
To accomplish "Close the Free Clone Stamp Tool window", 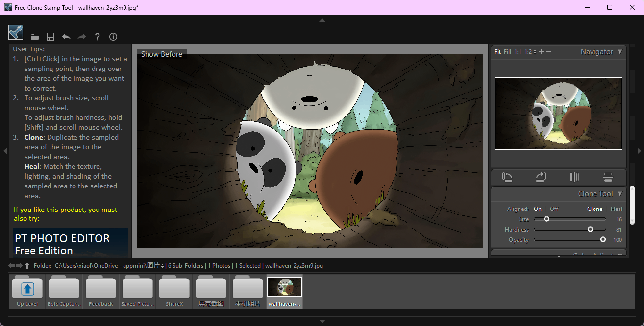I will (632, 7).
